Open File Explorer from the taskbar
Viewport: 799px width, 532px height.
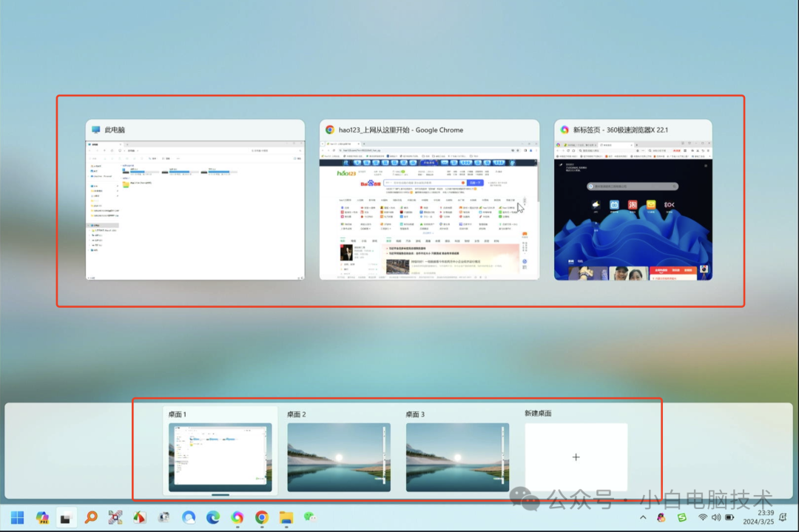click(x=286, y=518)
